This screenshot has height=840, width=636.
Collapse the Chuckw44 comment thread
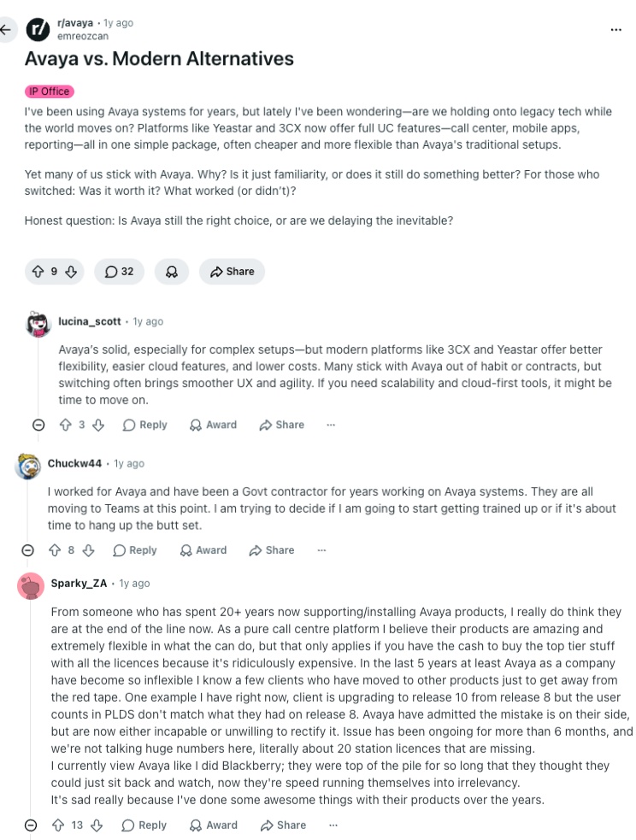tap(28, 550)
